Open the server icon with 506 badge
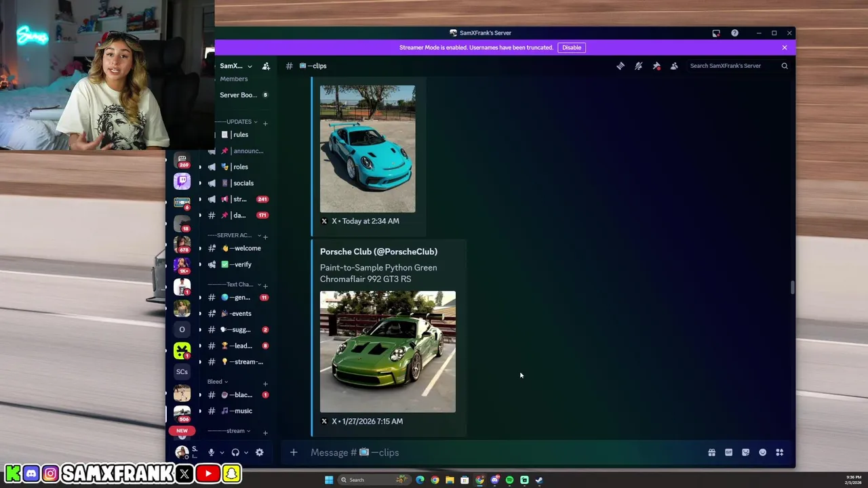 (x=182, y=413)
